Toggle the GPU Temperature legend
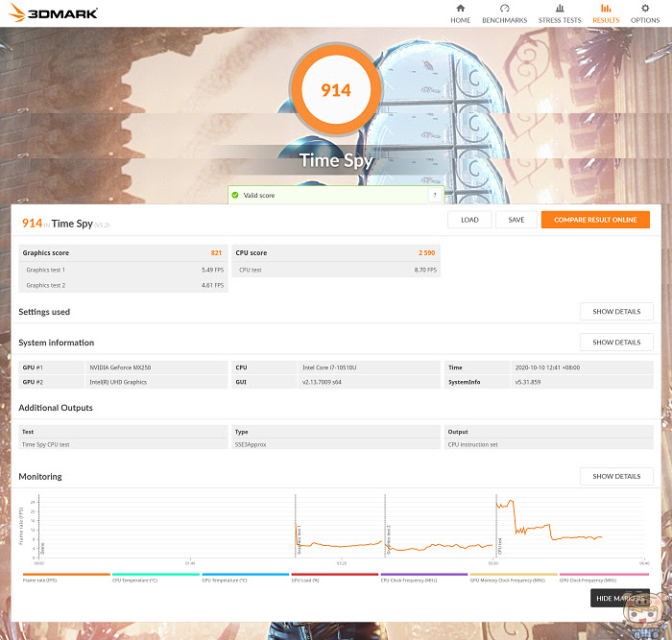Viewport: 672px width, 640px height. (x=246, y=577)
